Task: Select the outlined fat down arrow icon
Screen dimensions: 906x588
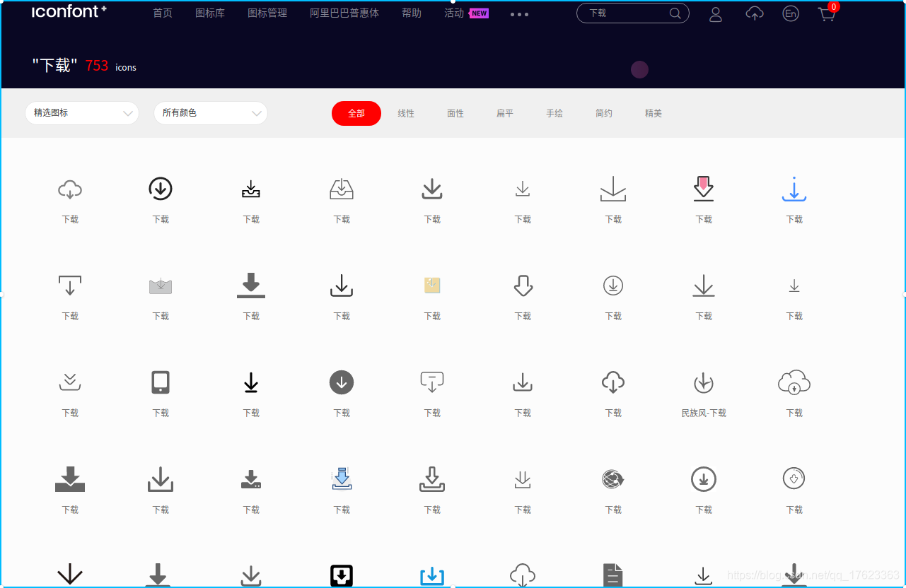Action: click(523, 286)
